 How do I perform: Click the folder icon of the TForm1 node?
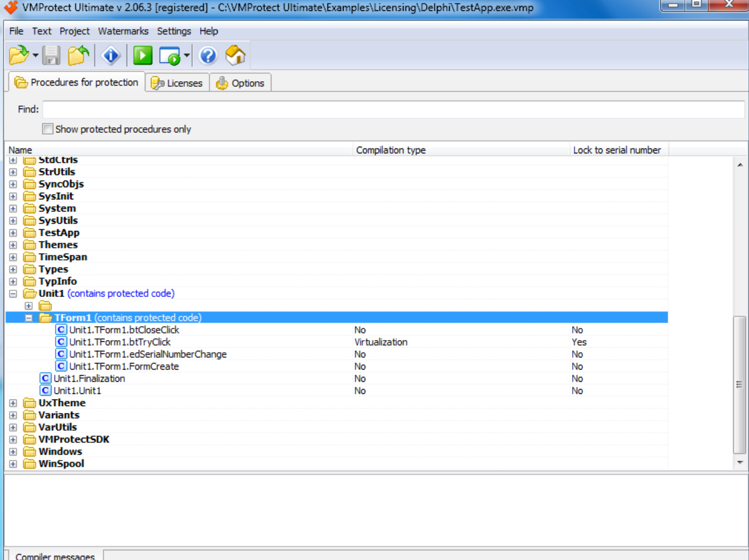pos(45,318)
